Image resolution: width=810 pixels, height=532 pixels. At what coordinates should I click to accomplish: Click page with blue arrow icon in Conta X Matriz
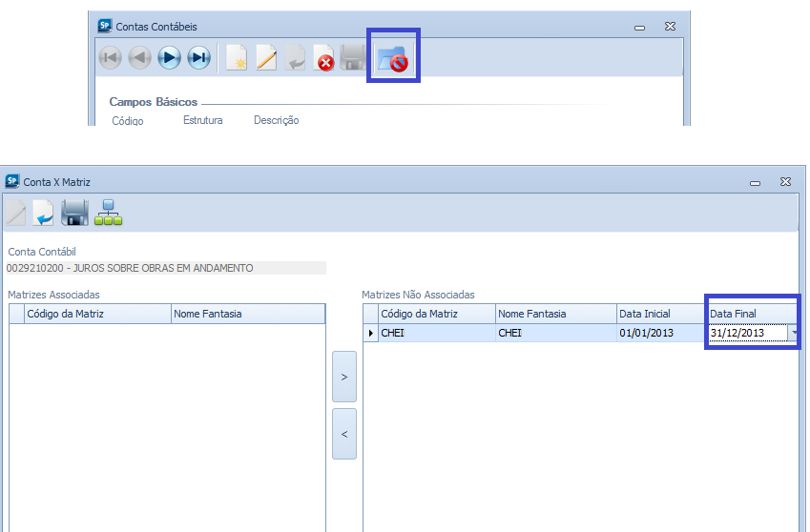[43, 213]
